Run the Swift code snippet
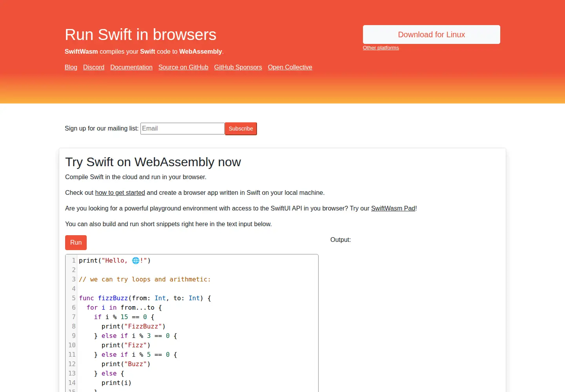Image resolution: width=565 pixels, height=392 pixels. 76,243
